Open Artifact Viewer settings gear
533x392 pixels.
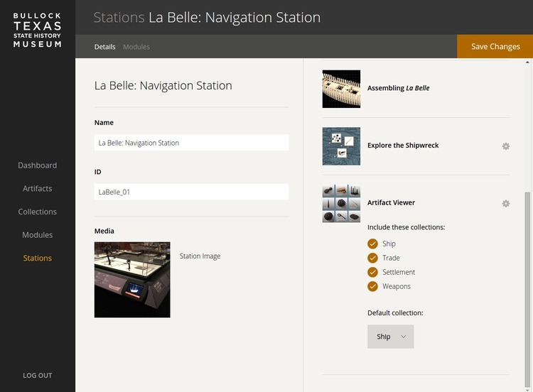coord(506,203)
